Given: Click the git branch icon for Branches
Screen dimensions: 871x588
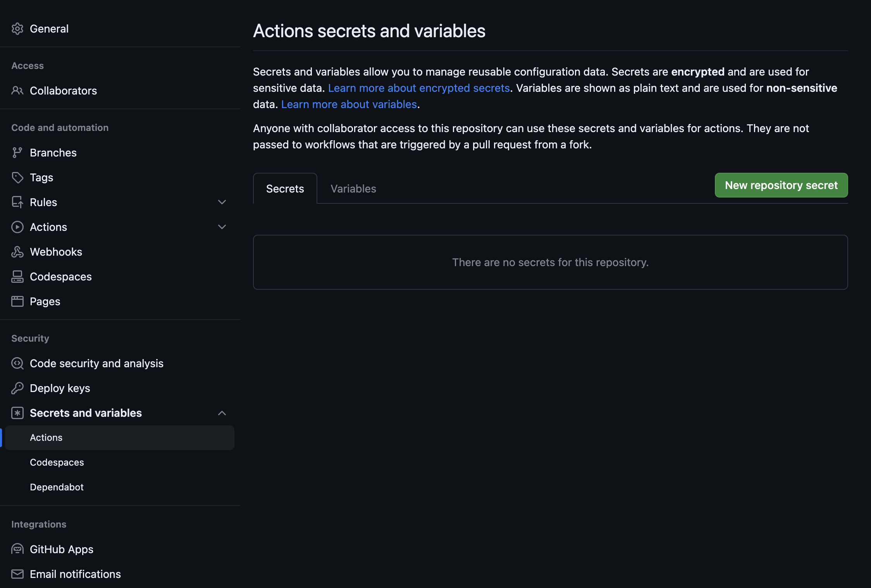Looking at the screenshot, I should 17,153.
